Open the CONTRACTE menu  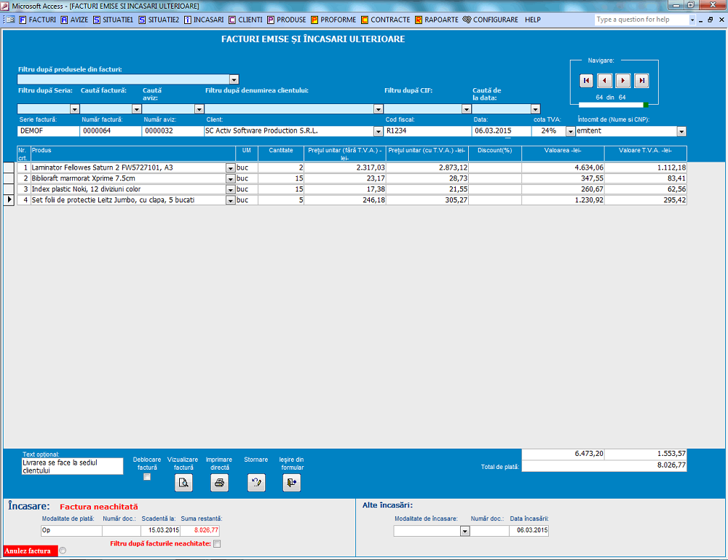point(386,20)
